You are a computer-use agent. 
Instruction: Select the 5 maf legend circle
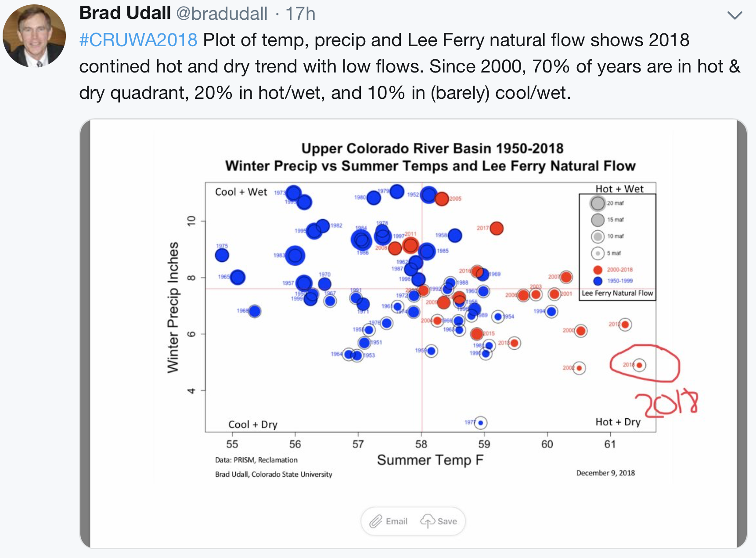(x=598, y=253)
